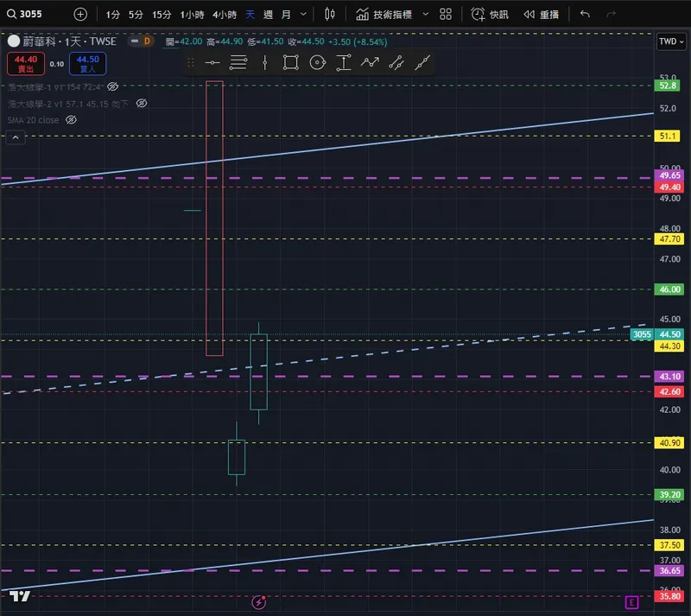Open the candlestick chart style selector
The height and width of the screenshot is (616, 691).
pyautogui.click(x=329, y=15)
